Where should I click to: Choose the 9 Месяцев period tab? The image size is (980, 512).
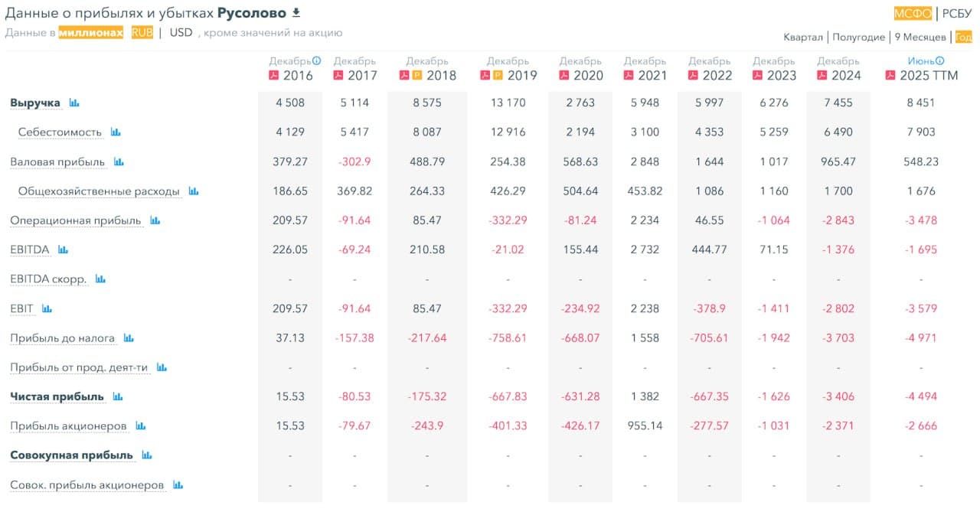[920, 37]
